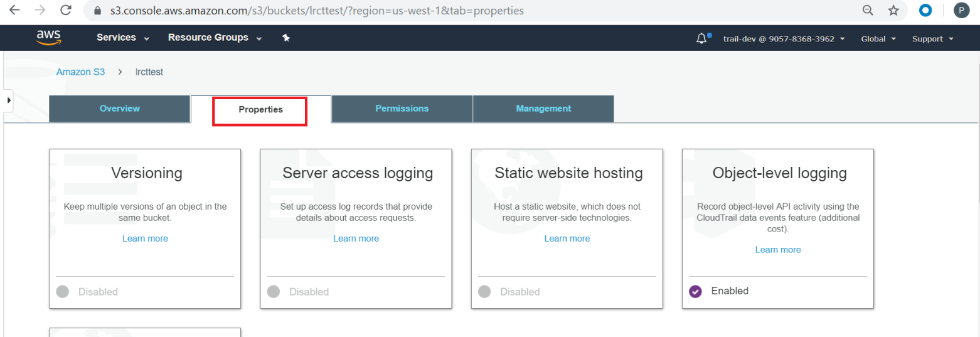Open the Chrome profile avatar
This screenshot has width=980, height=337.
coord(961,11)
